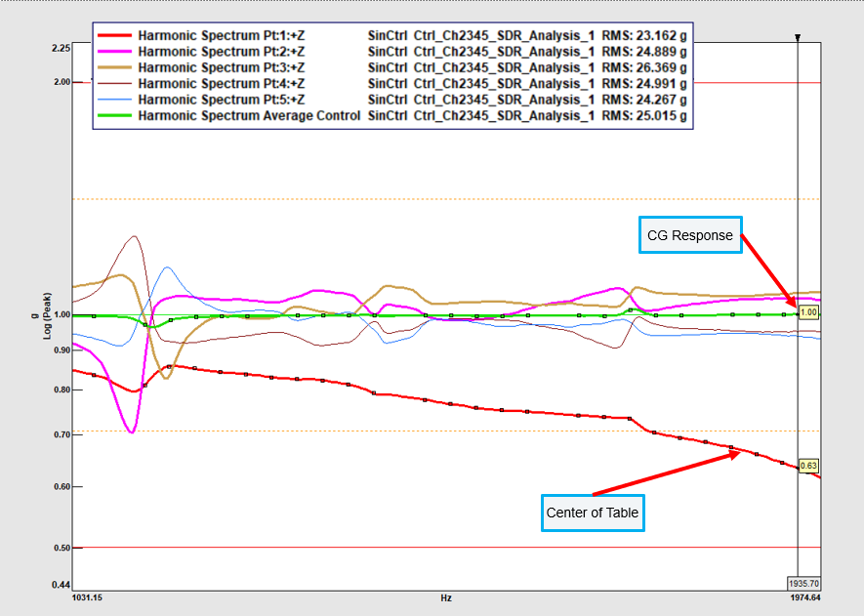Select the CG Response annotation box
Viewport: 864px width, 616px height.
pos(689,235)
